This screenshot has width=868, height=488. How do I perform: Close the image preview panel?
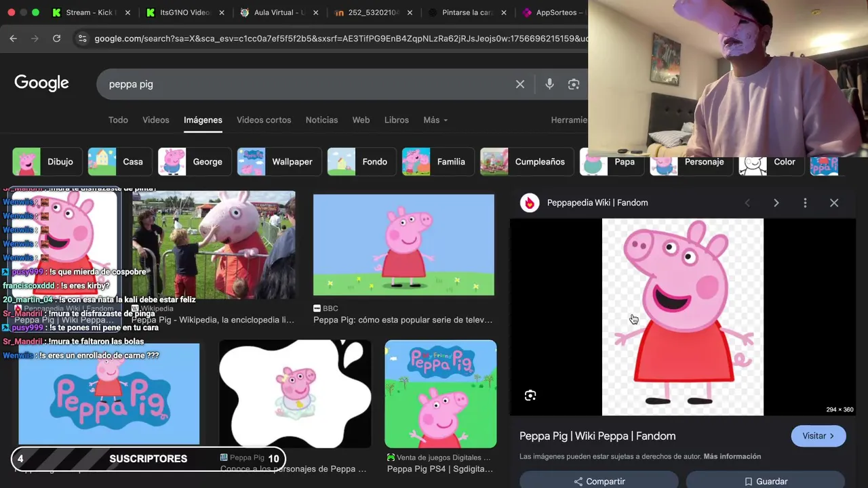click(x=834, y=203)
